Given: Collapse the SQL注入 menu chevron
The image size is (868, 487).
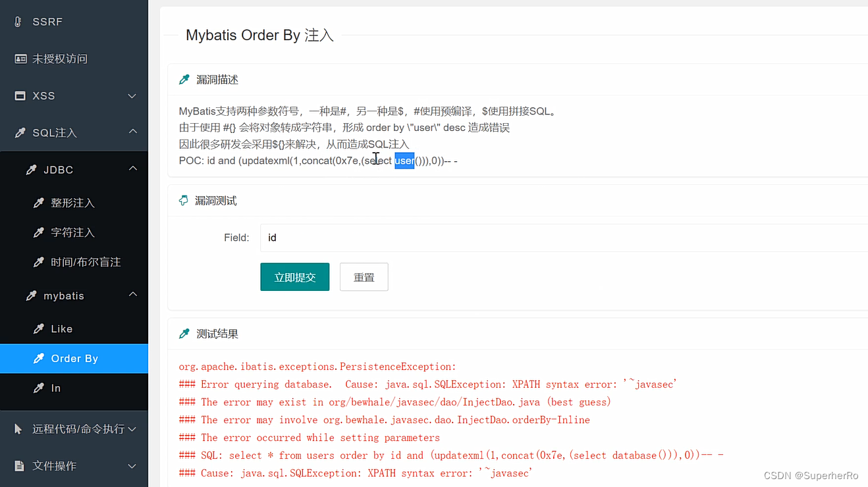Looking at the screenshot, I should pyautogui.click(x=132, y=132).
